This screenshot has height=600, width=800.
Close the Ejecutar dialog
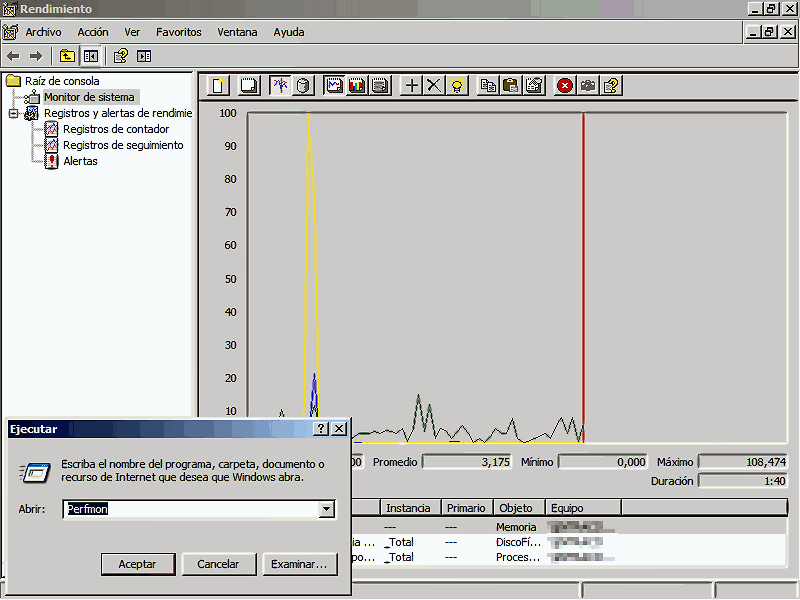339,429
